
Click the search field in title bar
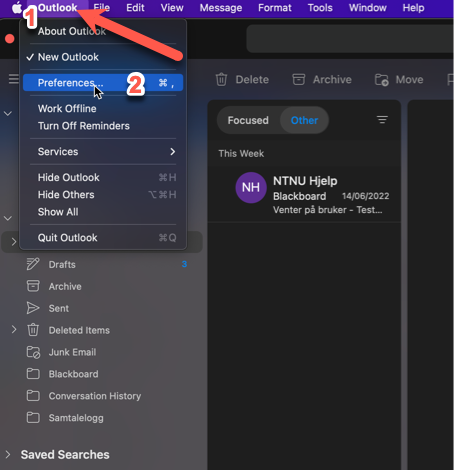click(350, 38)
